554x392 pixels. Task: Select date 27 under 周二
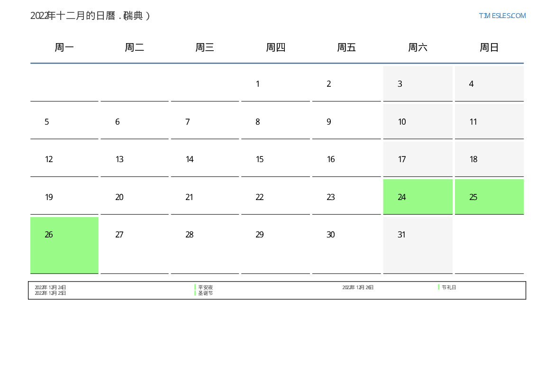pyautogui.click(x=135, y=245)
